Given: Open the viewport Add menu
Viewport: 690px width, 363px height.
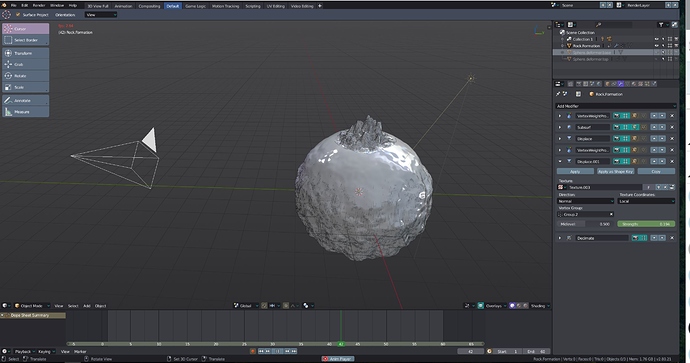Looking at the screenshot, I should pos(87,306).
